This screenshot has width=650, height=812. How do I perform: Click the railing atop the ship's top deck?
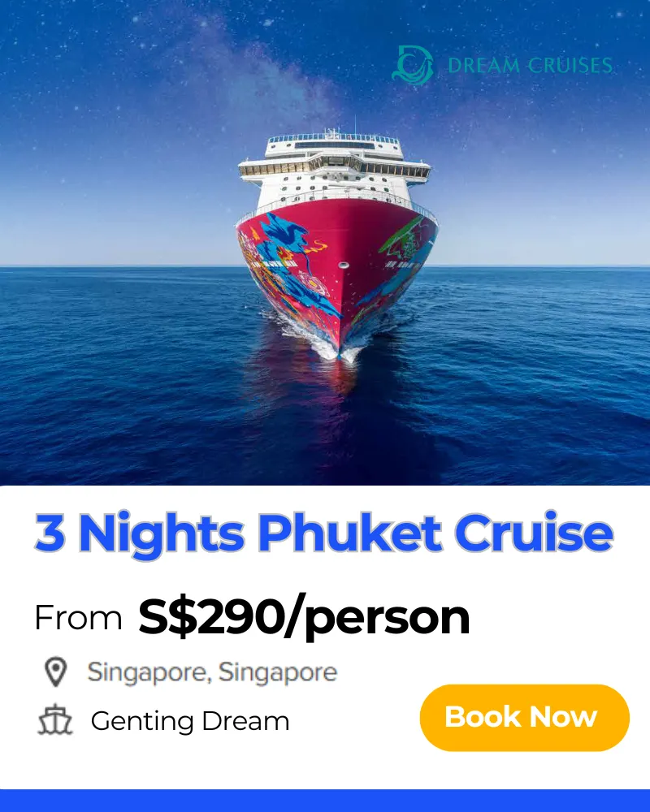333,138
